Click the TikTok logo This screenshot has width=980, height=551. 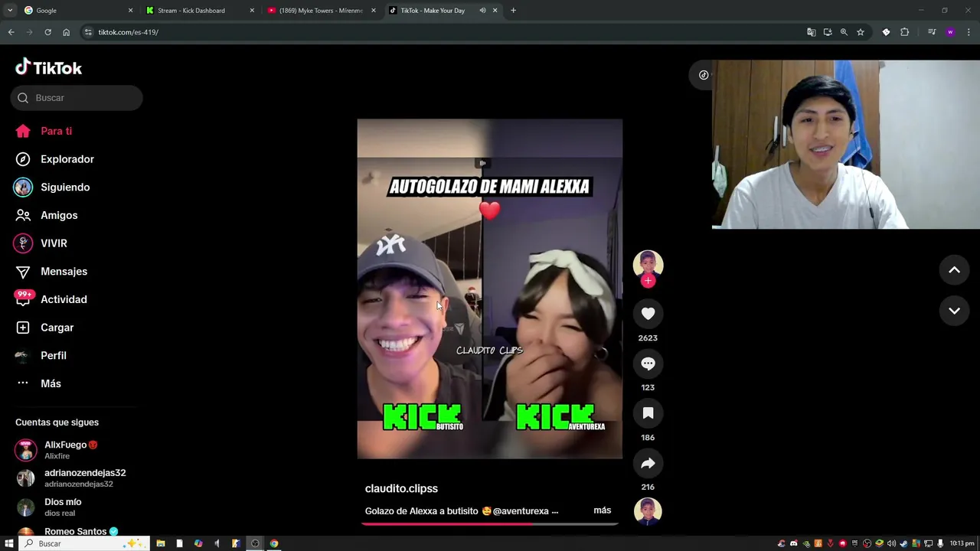coord(49,67)
